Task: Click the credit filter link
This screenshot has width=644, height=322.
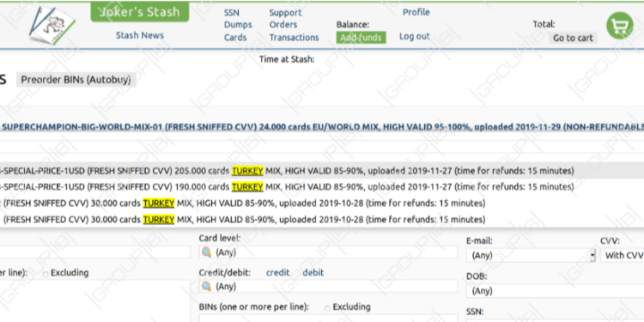Action: (277, 273)
